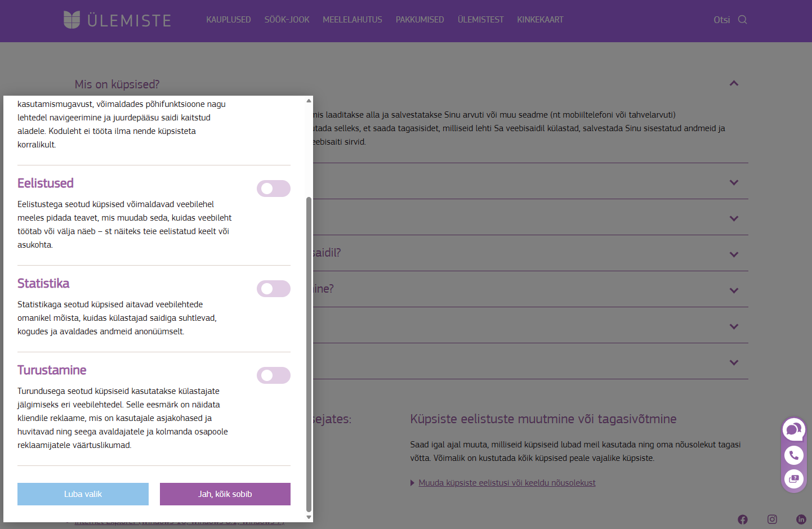Visit the Facebook page icon
The height and width of the screenshot is (529, 812).
[x=743, y=519]
